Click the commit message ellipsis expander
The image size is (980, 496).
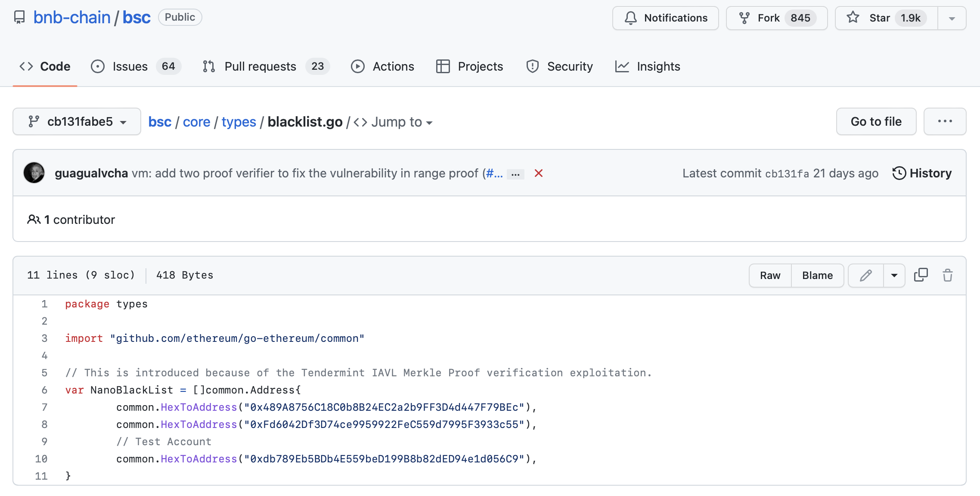pos(515,174)
